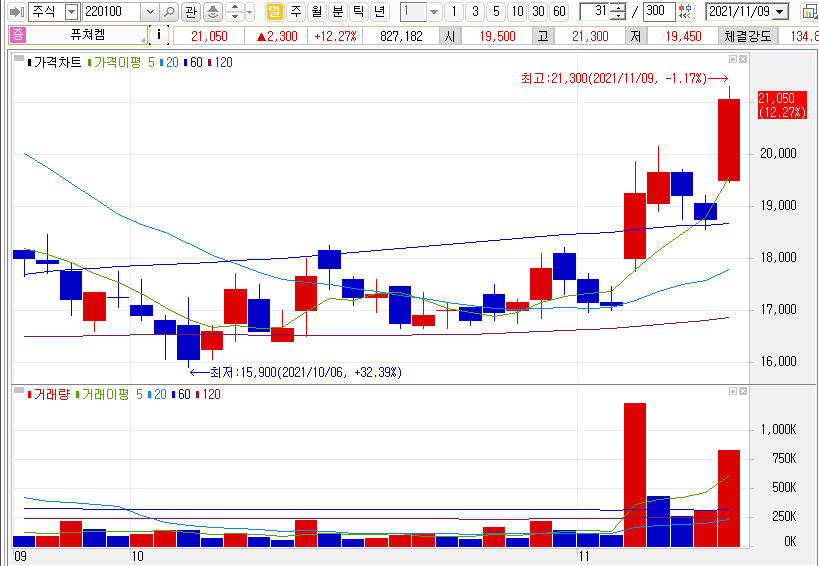Click change rate +12.27%
This screenshot has height=566, width=819.
pyautogui.click(x=335, y=36)
